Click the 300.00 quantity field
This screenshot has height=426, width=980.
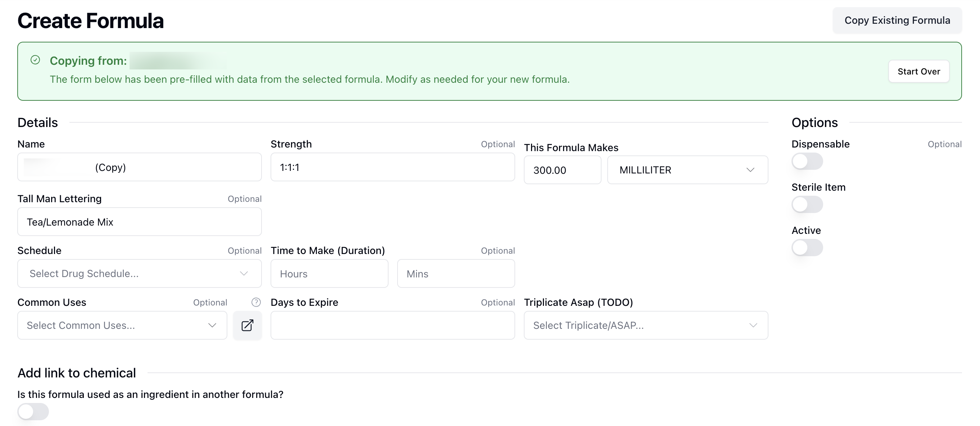(562, 170)
